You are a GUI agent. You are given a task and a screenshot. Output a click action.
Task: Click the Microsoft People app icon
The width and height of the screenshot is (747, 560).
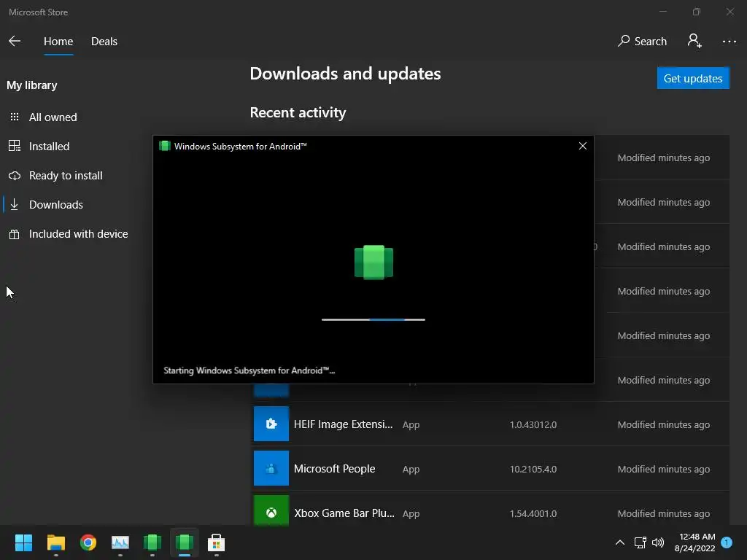[271, 468]
